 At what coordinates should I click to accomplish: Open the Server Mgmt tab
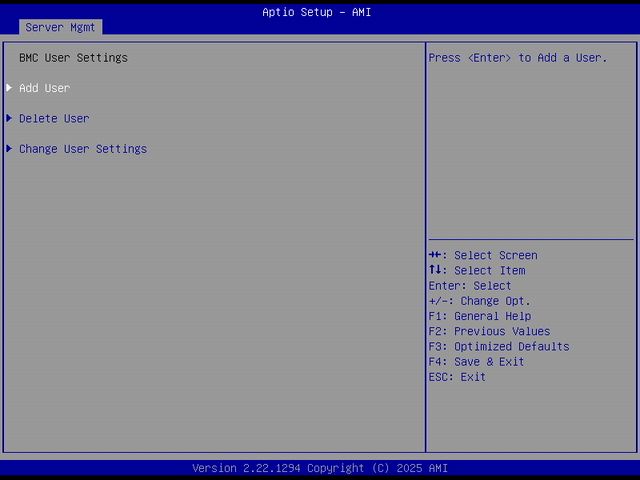60,27
